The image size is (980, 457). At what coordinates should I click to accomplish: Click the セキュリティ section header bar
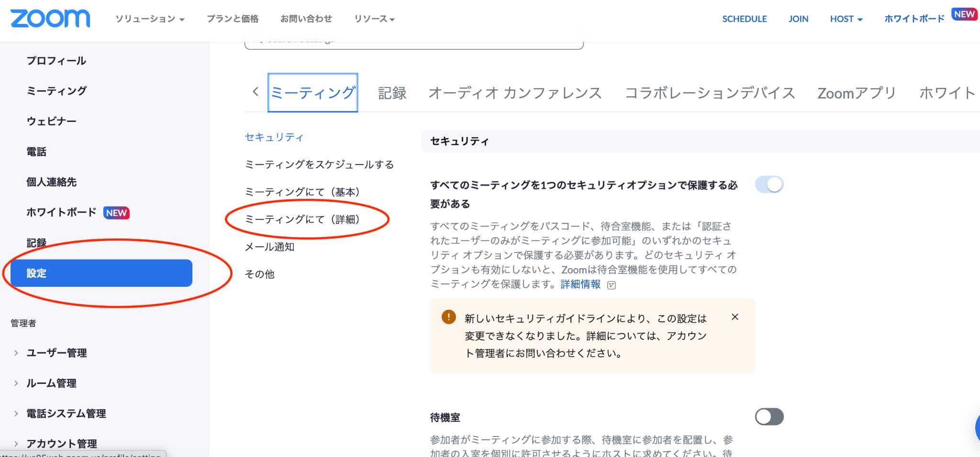pos(700,141)
